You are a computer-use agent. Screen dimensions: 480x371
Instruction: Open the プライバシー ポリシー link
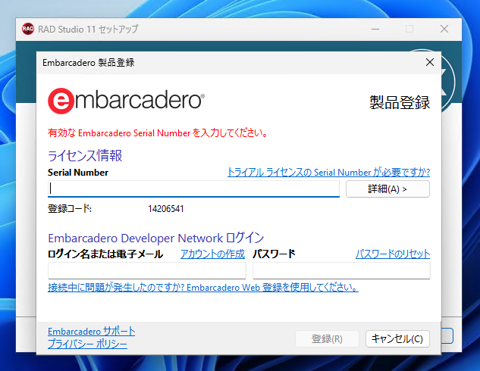click(87, 344)
